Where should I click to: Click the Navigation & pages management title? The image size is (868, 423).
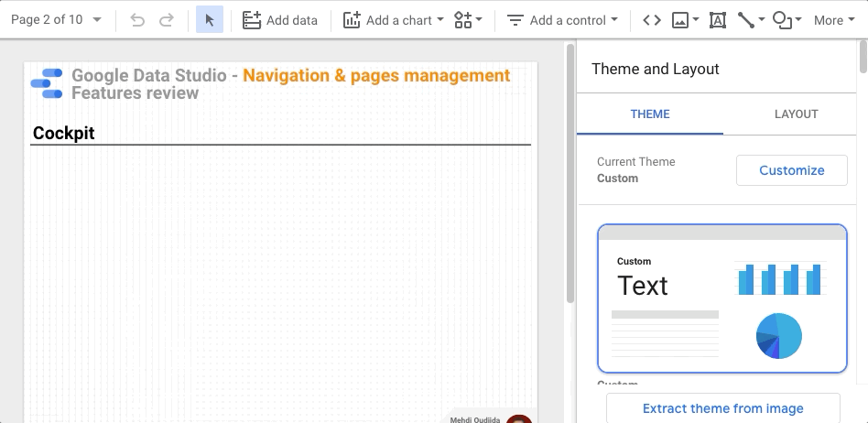376,75
